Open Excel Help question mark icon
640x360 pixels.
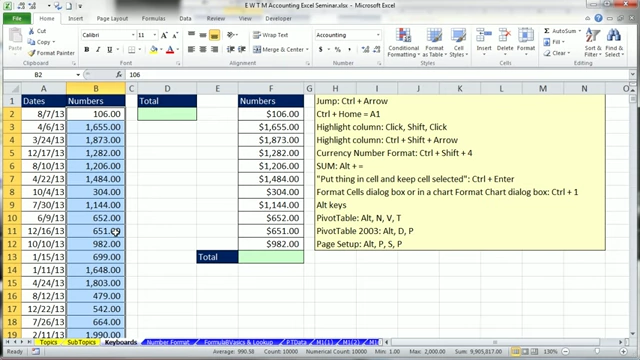pos(598,18)
